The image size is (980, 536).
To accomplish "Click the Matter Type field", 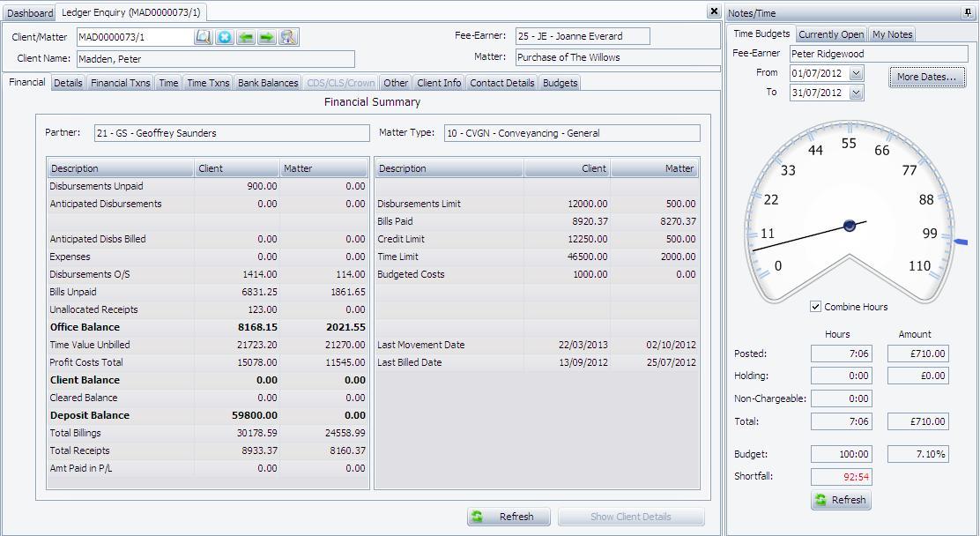I will (x=572, y=133).
